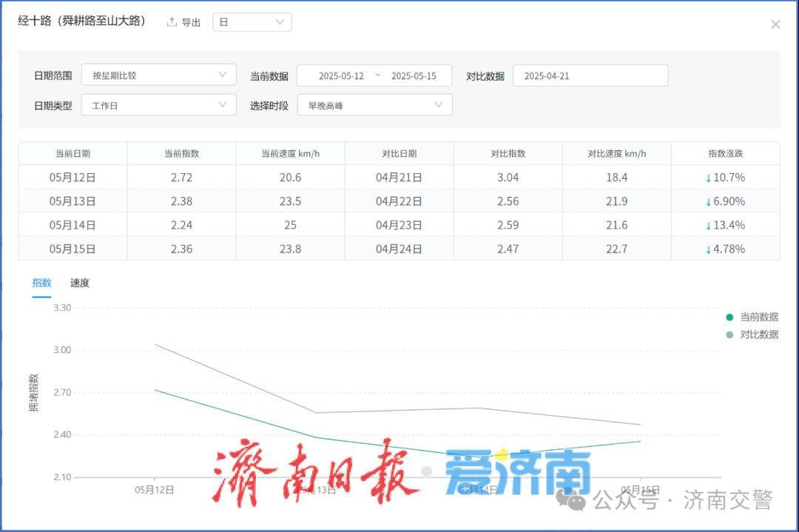799x532 pixels.
Task: Expand the 日期范围 按星期比较 dropdown
Action: [158, 75]
